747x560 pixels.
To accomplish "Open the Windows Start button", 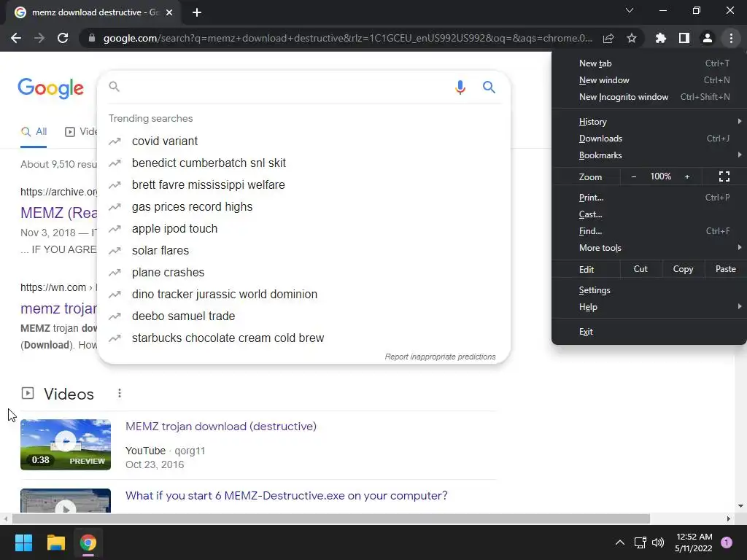I will [23, 542].
